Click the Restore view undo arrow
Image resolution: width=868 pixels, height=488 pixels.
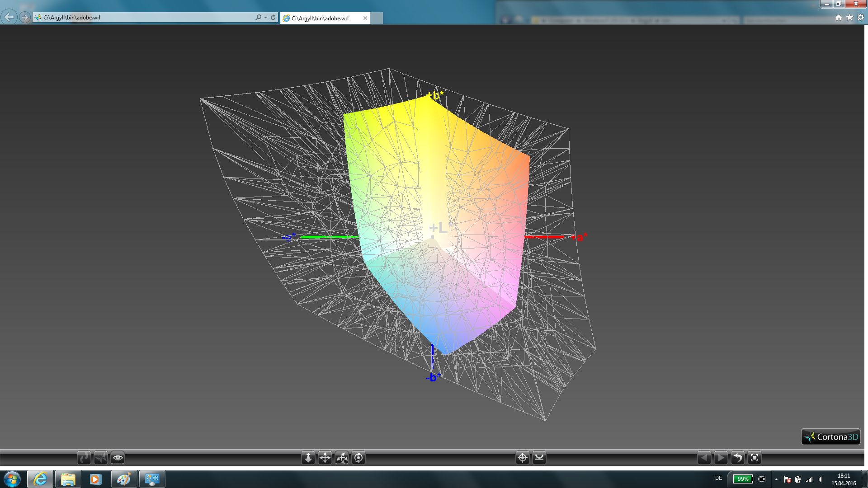pos(738,458)
